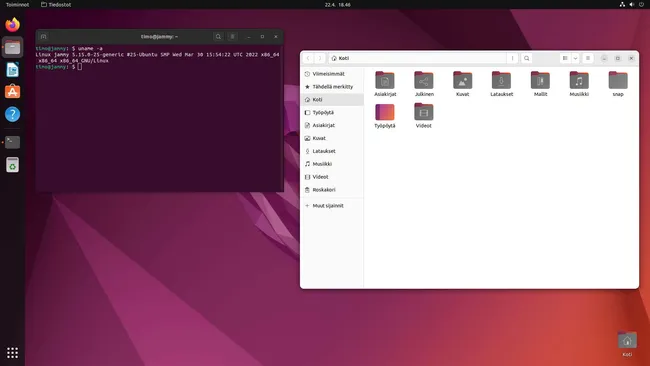Image resolution: width=650 pixels, height=366 pixels.
Task: Click the volume icon in top bar
Action: [x=632, y=5]
